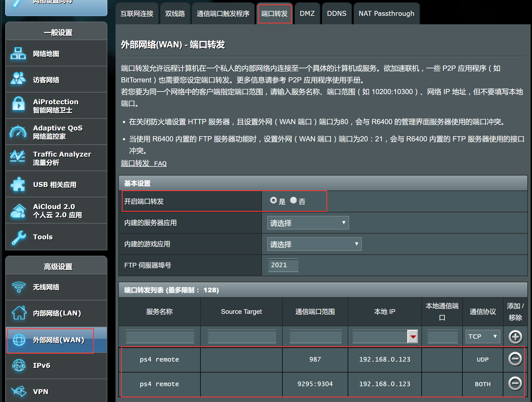Viewport: 532px width, 402px height.
Task: Select 是 to enable port forwarding
Action: [273, 201]
